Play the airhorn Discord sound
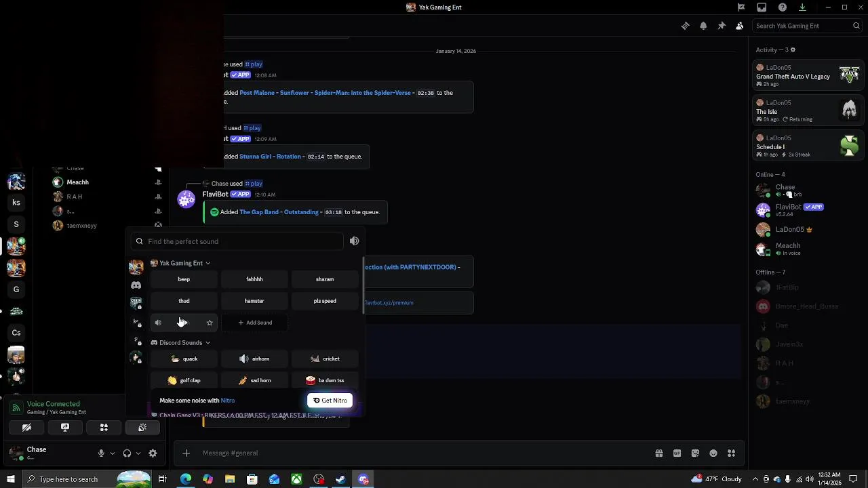This screenshot has height=488, width=868. (x=254, y=359)
